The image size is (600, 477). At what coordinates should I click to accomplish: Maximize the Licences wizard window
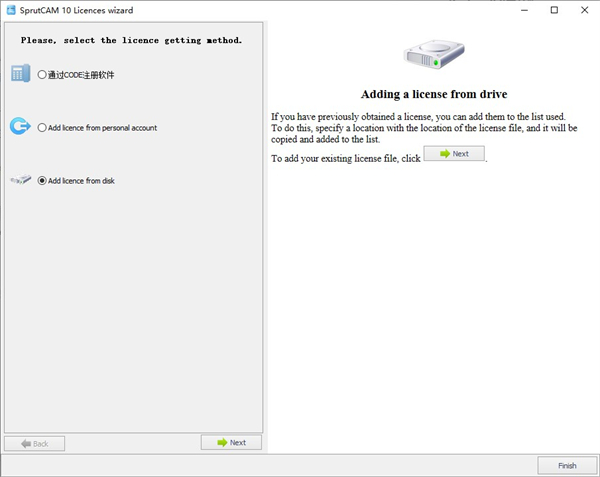click(554, 10)
